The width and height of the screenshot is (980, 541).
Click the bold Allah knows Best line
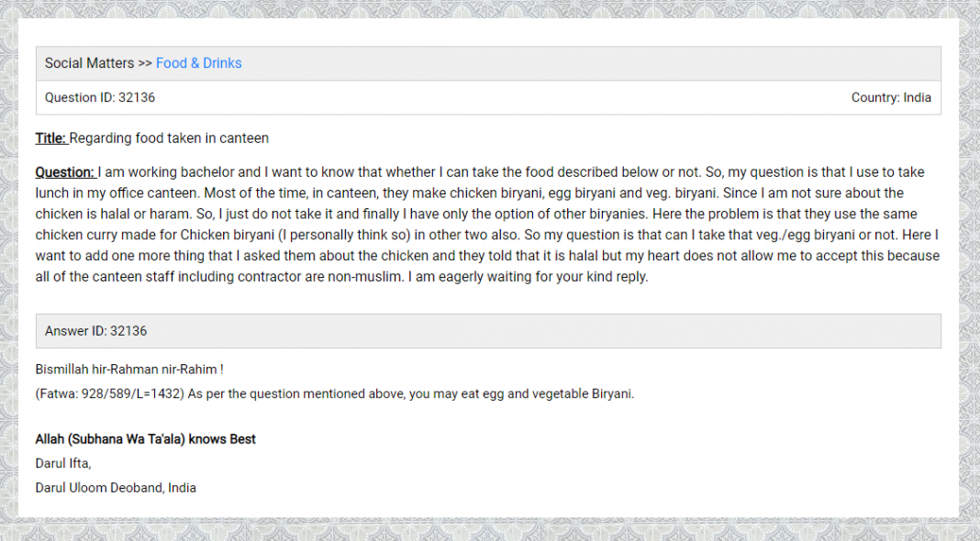(145, 439)
